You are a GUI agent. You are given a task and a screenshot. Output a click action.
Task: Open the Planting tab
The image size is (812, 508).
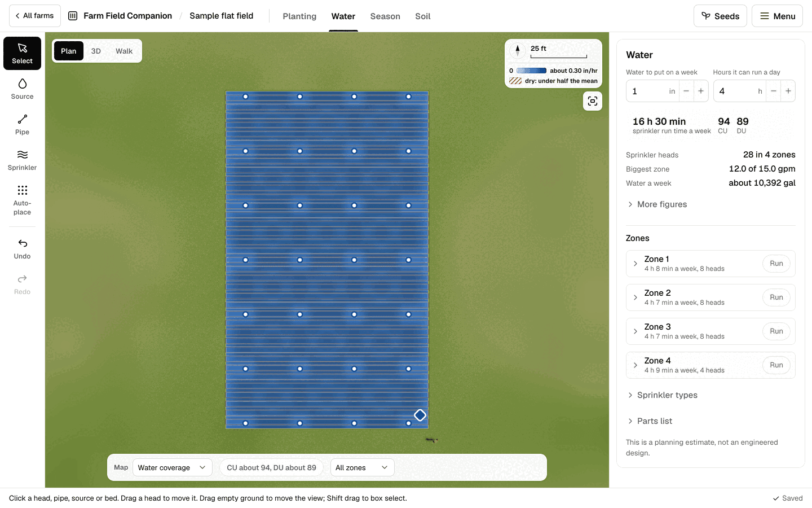tap(299, 16)
